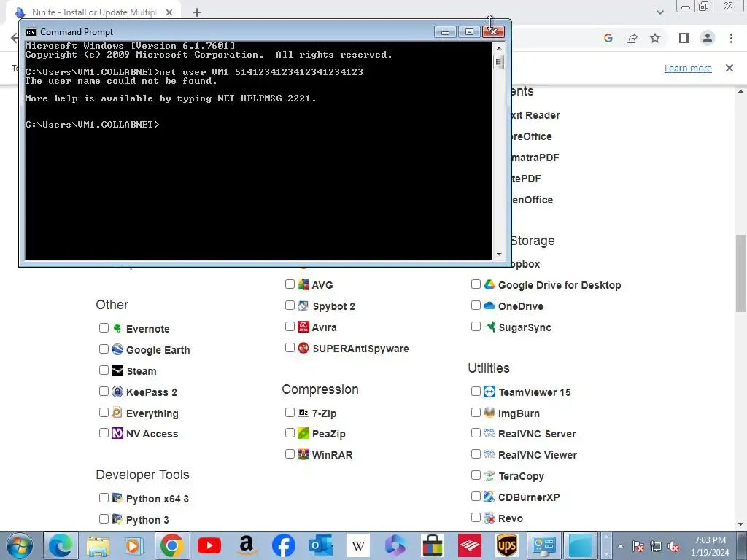The width and height of the screenshot is (747, 560).
Task: Click the Action Center flag tray icon
Action: 638,547
